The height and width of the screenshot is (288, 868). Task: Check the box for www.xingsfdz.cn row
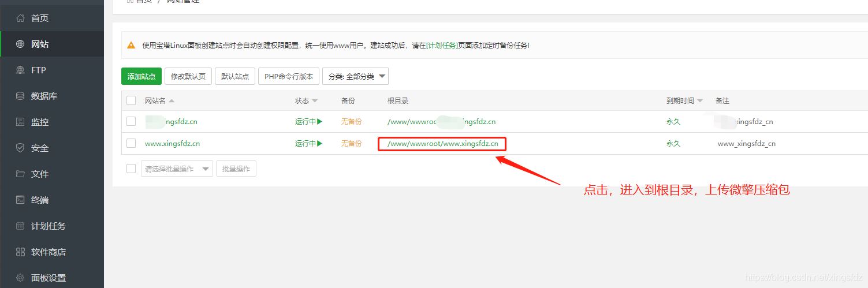(131, 143)
